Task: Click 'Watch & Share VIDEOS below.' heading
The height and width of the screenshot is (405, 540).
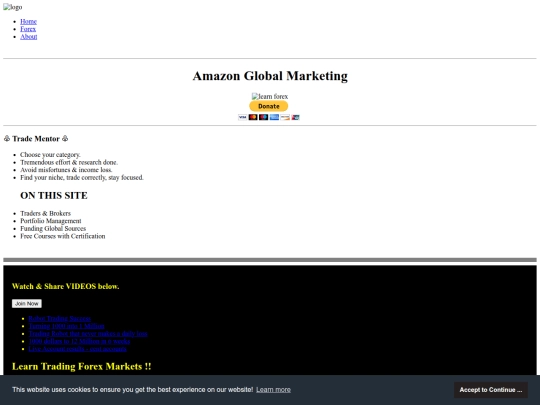Action: [65, 286]
